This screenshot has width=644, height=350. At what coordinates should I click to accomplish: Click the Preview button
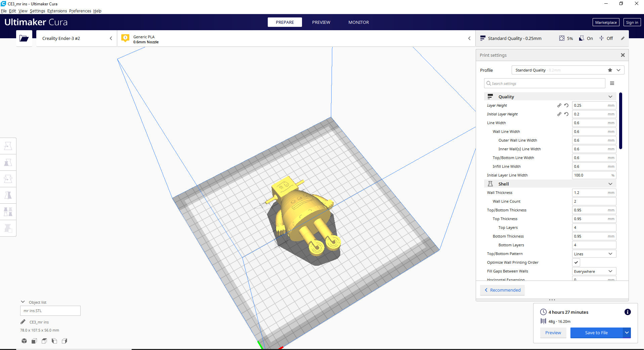click(553, 333)
